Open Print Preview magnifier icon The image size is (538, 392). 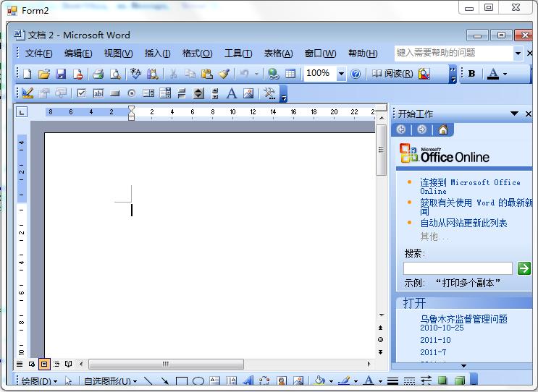tap(115, 74)
